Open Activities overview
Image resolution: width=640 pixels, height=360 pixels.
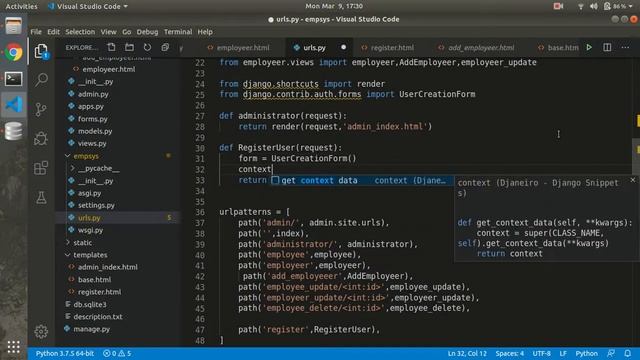tap(21, 6)
